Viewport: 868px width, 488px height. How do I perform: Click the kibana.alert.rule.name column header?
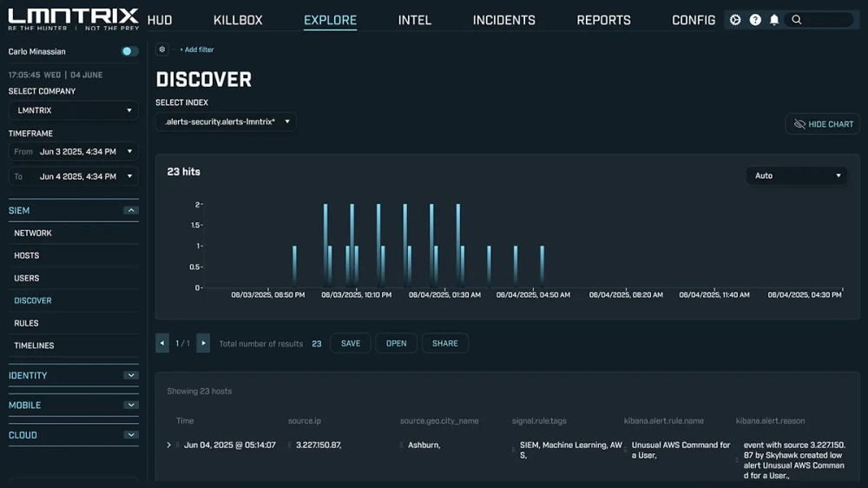tap(664, 421)
